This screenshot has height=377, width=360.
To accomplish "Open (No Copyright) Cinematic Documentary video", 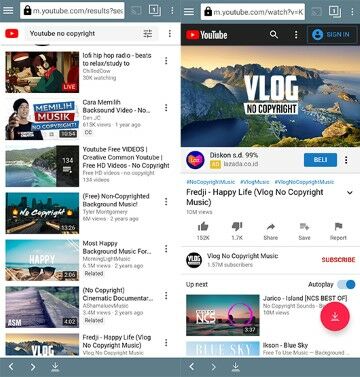I will (x=80, y=307).
